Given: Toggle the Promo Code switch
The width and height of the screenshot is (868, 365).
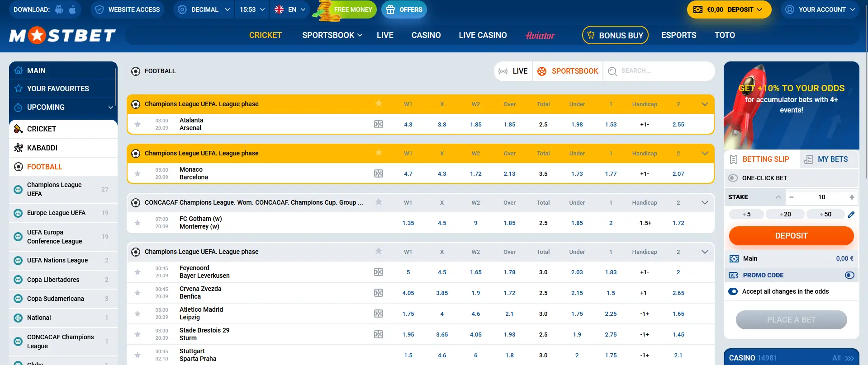Looking at the screenshot, I should [x=849, y=275].
